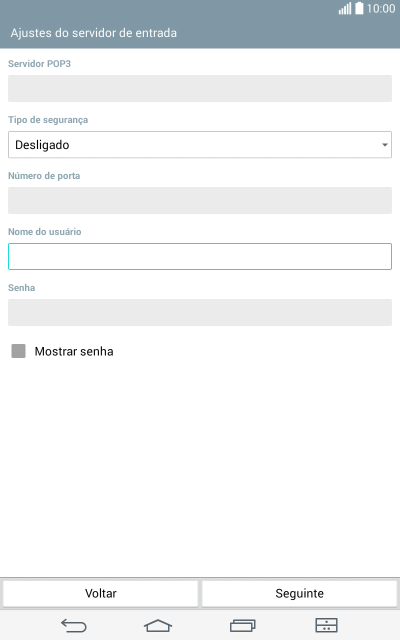The image size is (400, 640).
Task: Tap the Voltar button
Action: (x=100, y=593)
